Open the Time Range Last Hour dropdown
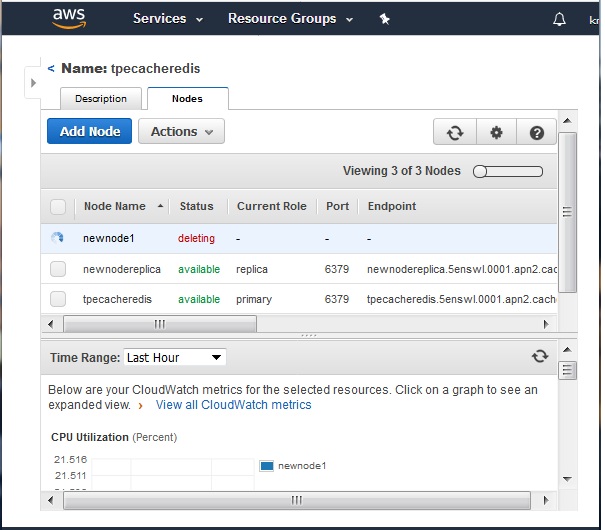 [174, 357]
